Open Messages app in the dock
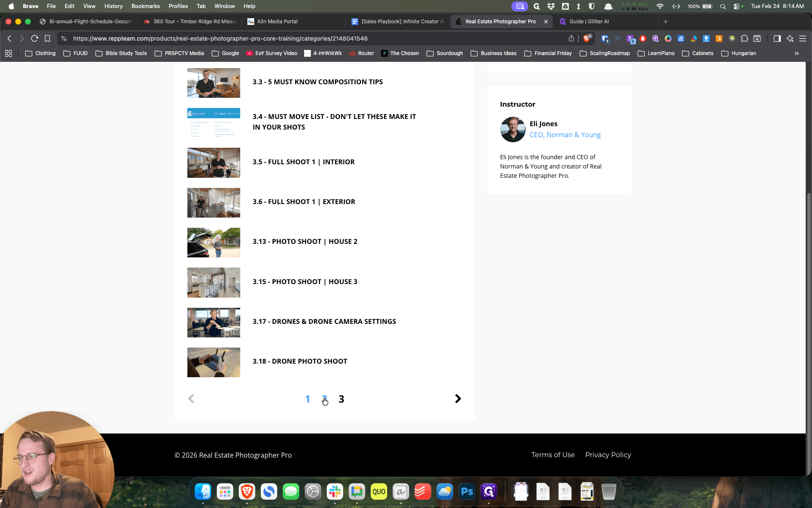812x508 pixels. [x=291, y=491]
